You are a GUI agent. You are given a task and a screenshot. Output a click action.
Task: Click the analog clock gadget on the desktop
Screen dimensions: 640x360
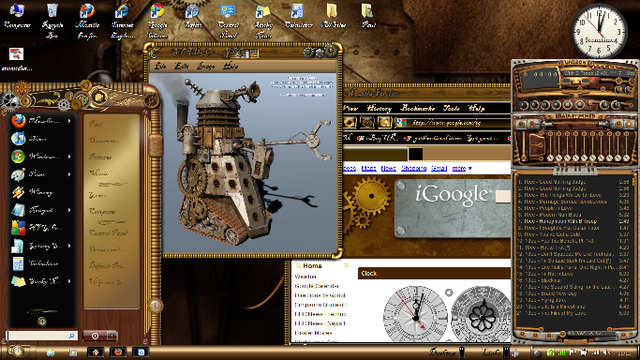pos(599,30)
